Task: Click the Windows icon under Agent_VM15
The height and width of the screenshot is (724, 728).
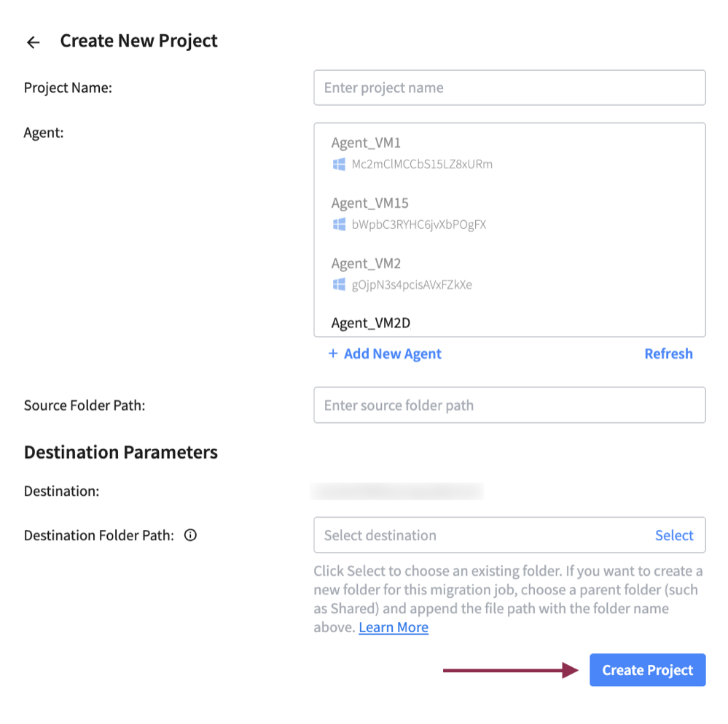Action: pos(339,225)
